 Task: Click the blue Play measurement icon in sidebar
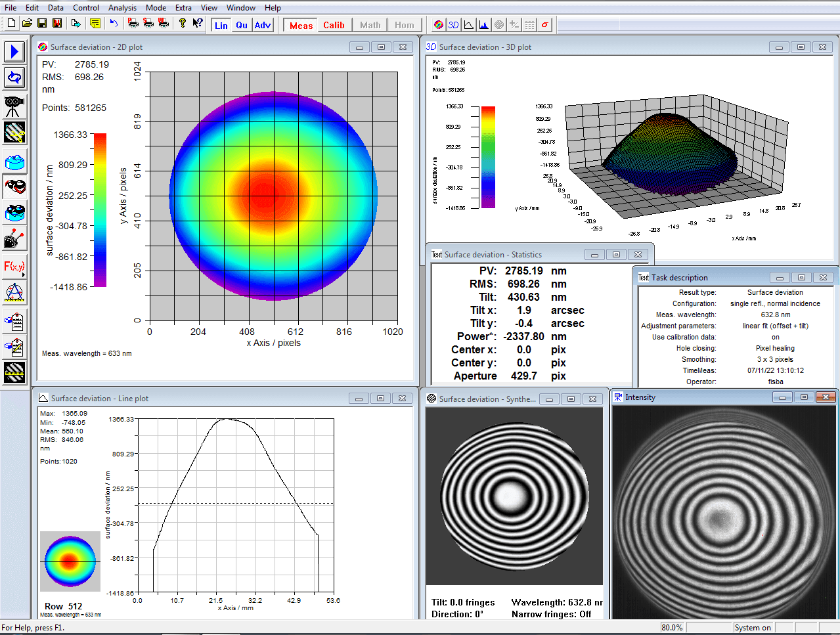click(14, 51)
